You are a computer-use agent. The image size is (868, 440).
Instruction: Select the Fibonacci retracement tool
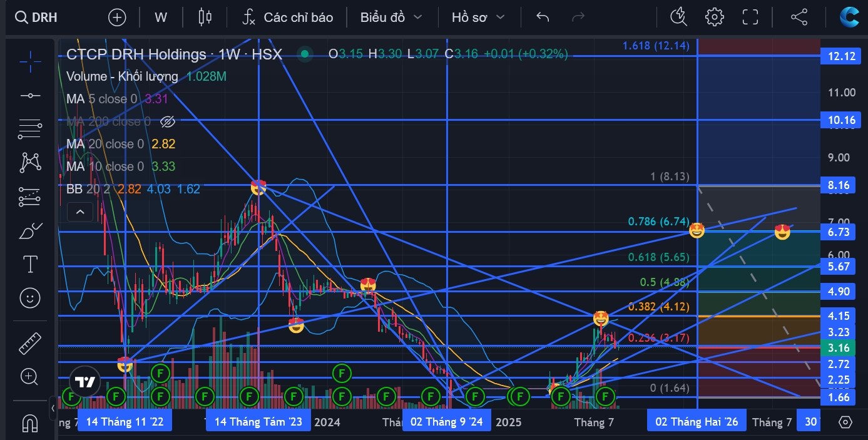coord(29,129)
